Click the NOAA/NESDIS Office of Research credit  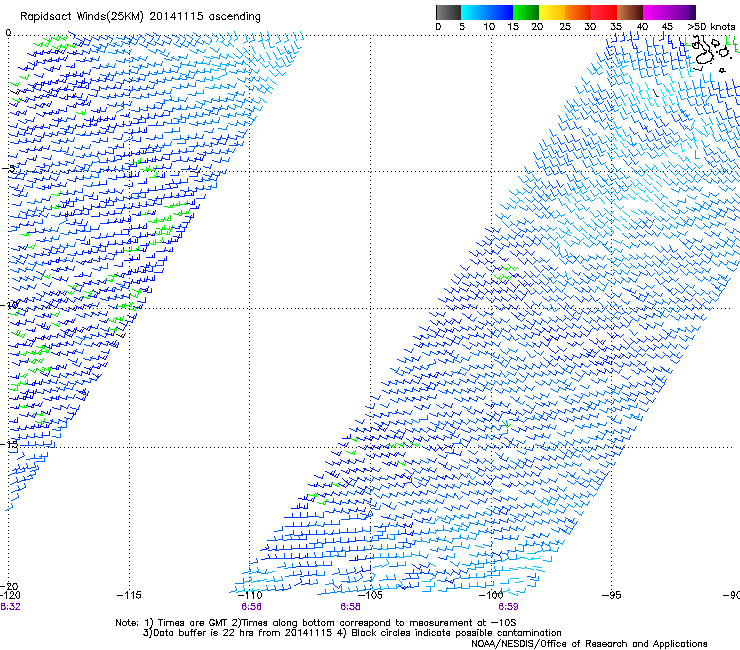(589, 644)
